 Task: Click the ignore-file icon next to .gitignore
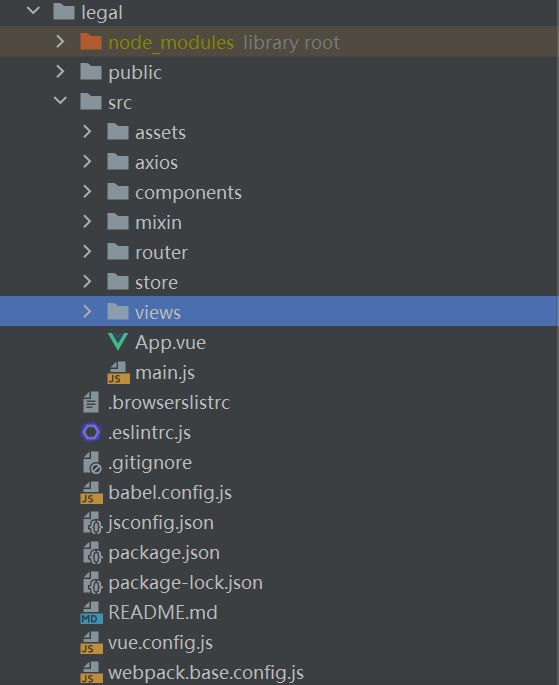point(92,463)
